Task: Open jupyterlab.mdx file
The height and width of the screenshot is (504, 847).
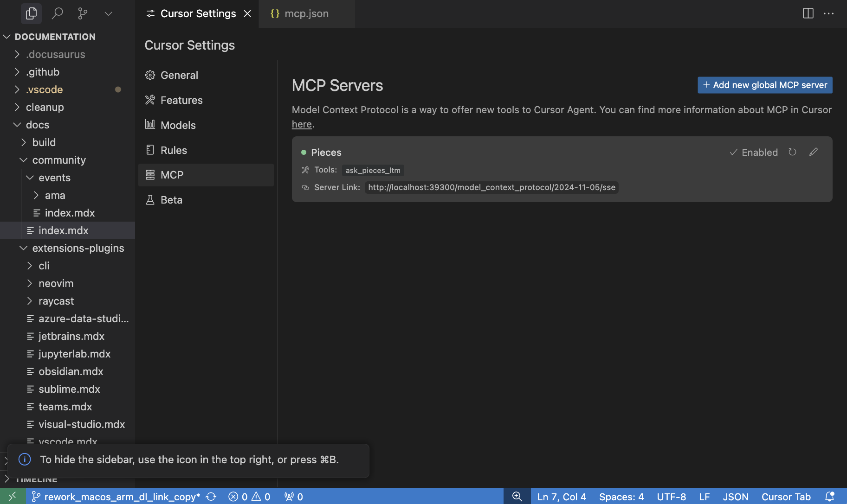Action: click(67, 354)
